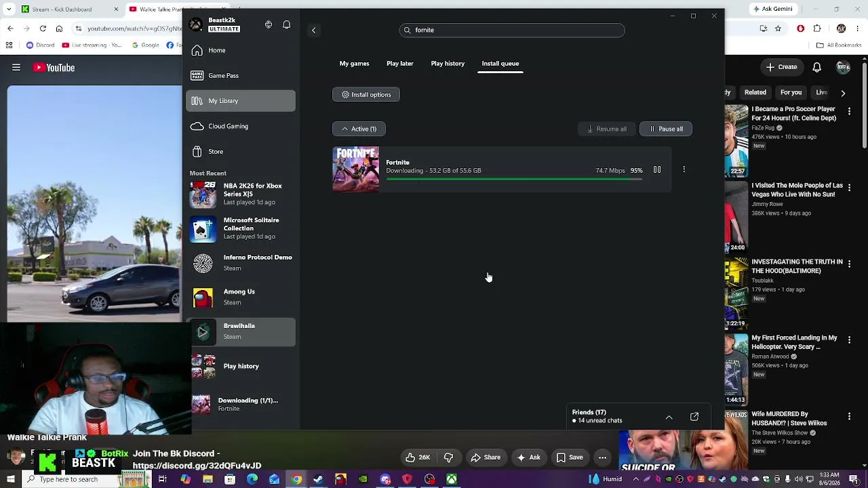
Task: Open more options for the Fortnite download
Action: pyautogui.click(x=684, y=169)
